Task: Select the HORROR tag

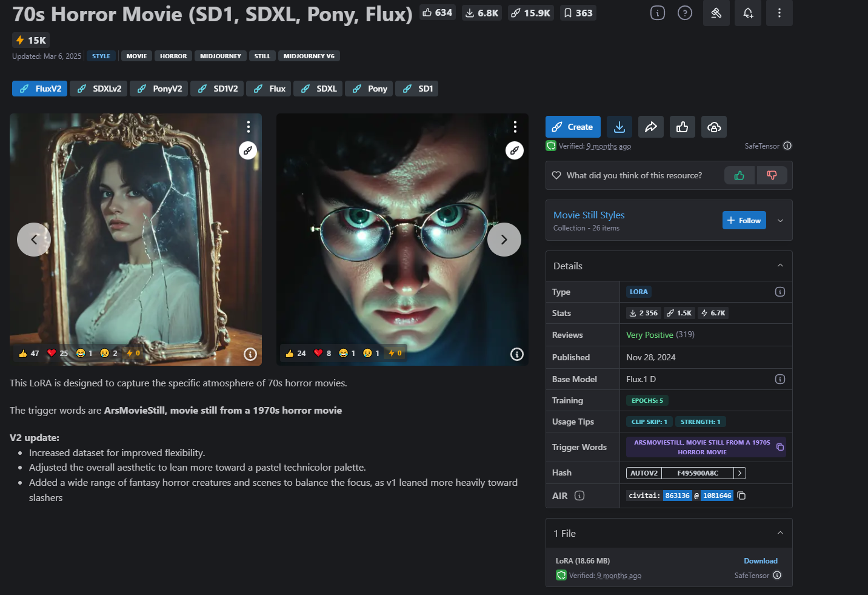Action: [x=173, y=56]
